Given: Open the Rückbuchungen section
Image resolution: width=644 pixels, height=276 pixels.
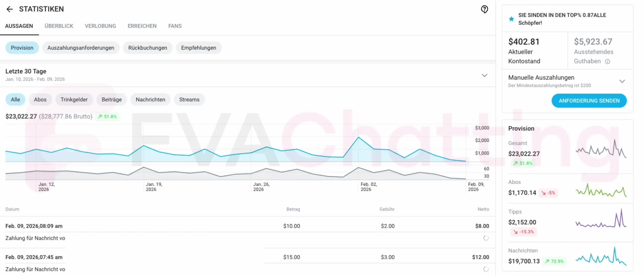Looking at the screenshot, I should click(x=147, y=48).
